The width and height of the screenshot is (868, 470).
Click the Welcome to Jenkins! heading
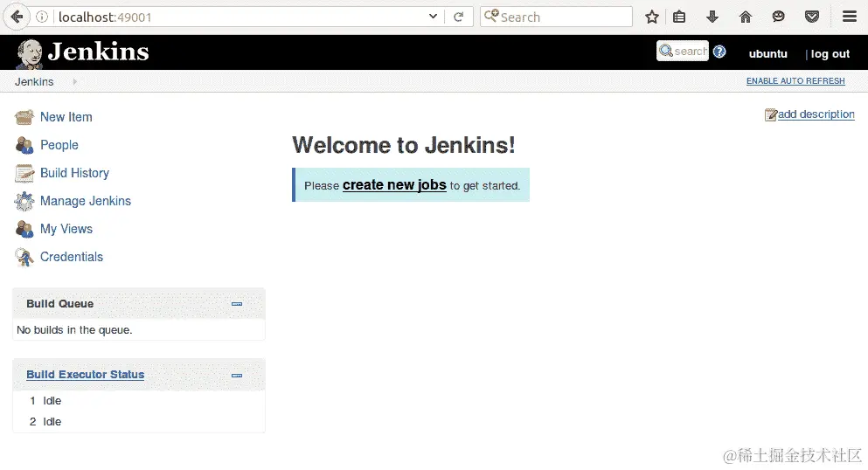(x=404, y=145)
